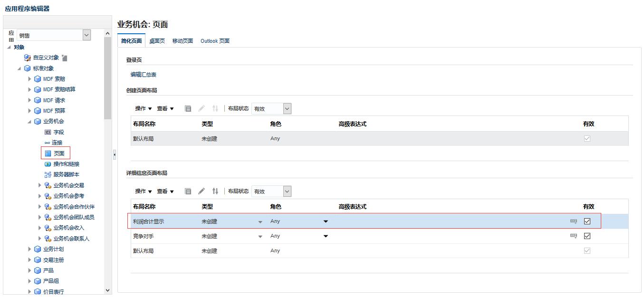This screenshot has height=298, width=644.
Task: Click the reorder arrows icon in 详细信息页面布局 toolbar
Action: (x=215, y=191)
